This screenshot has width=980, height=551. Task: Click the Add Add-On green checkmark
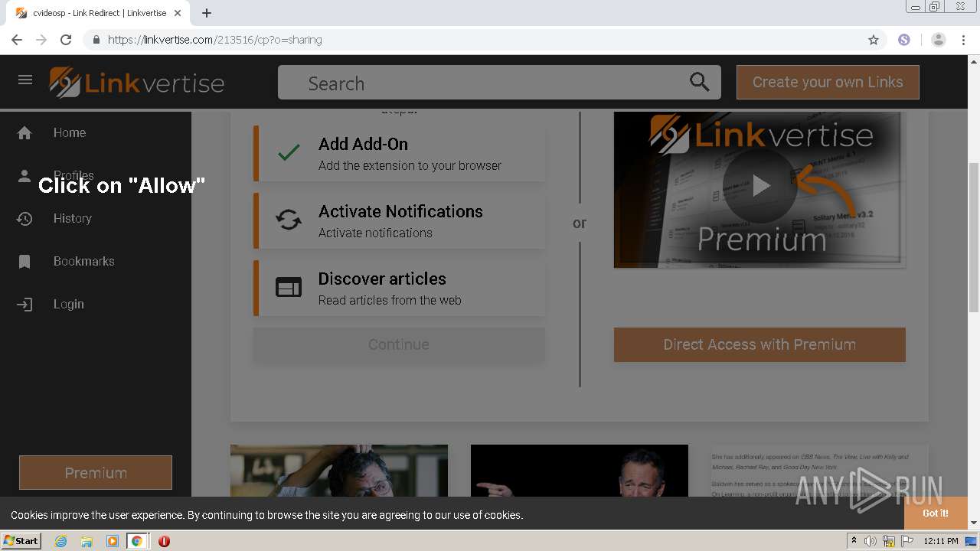pyautogui.click(x=289, y=153)
